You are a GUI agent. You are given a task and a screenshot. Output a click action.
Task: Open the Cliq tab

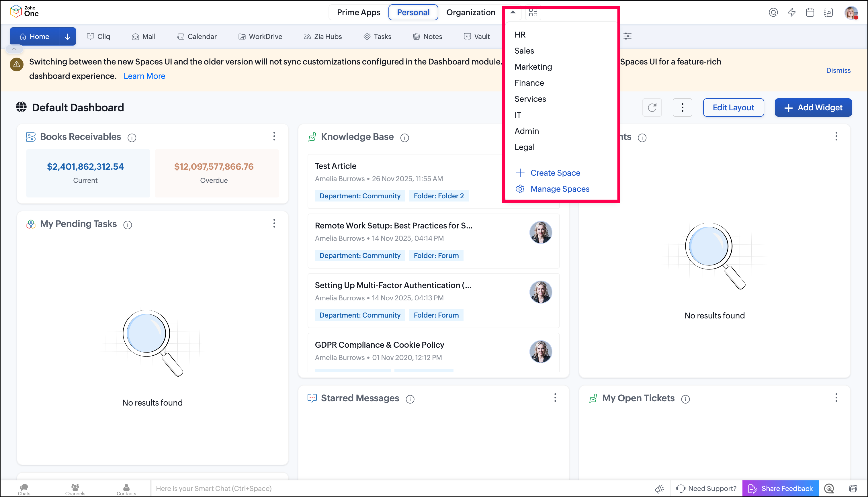[x=98, y=36]
